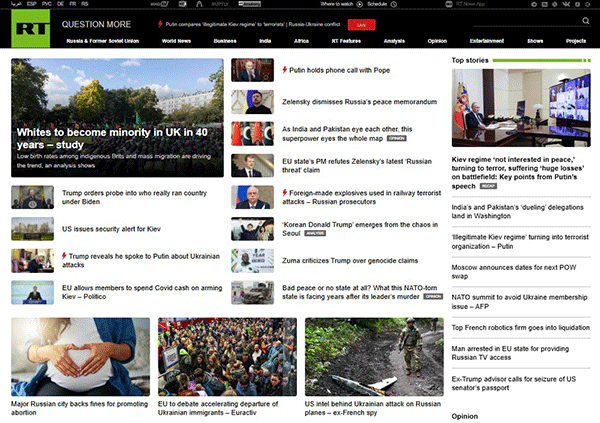Open Major Russian city backs fines headline
This screenshot has width=600, height=423.
point(79,408)
